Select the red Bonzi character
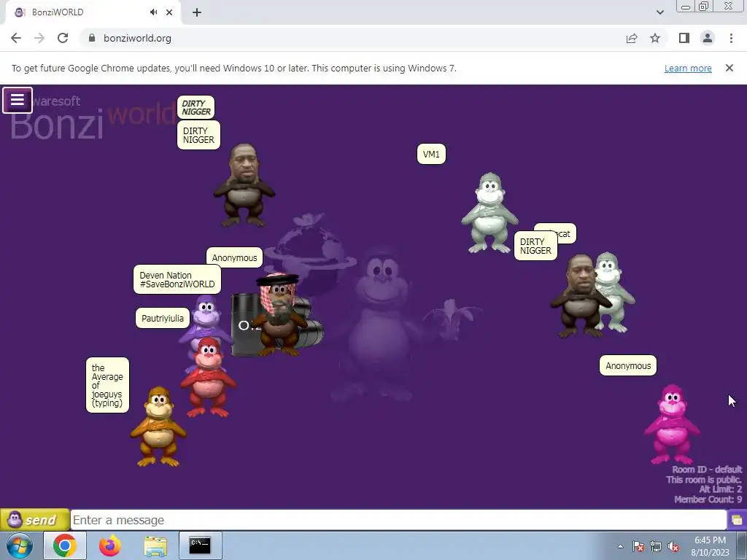Screen dimensions: 747x560 209,377
